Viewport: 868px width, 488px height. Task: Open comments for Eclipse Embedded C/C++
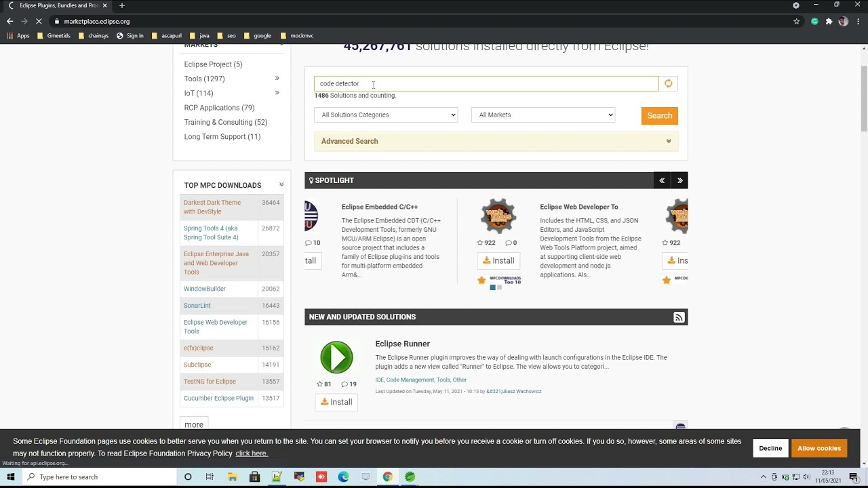point(313,243)
